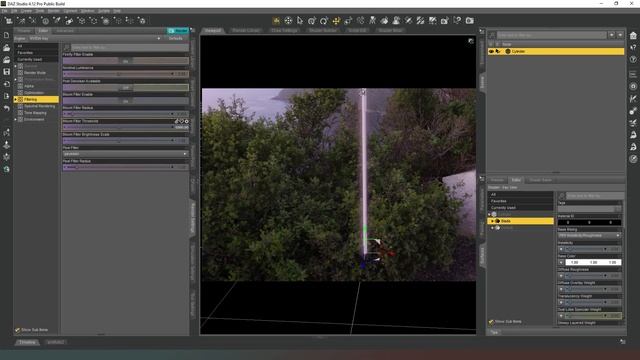The height and width of the screenshot is (360, 640).
Task: Click the Export page icon in sidebar
Action: point(7,96)
